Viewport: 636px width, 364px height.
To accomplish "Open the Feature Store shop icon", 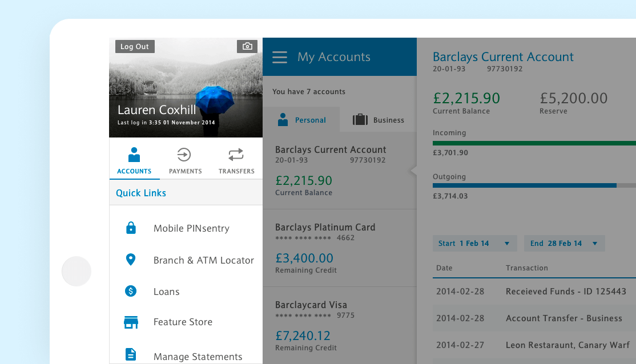I will (131, 322).
